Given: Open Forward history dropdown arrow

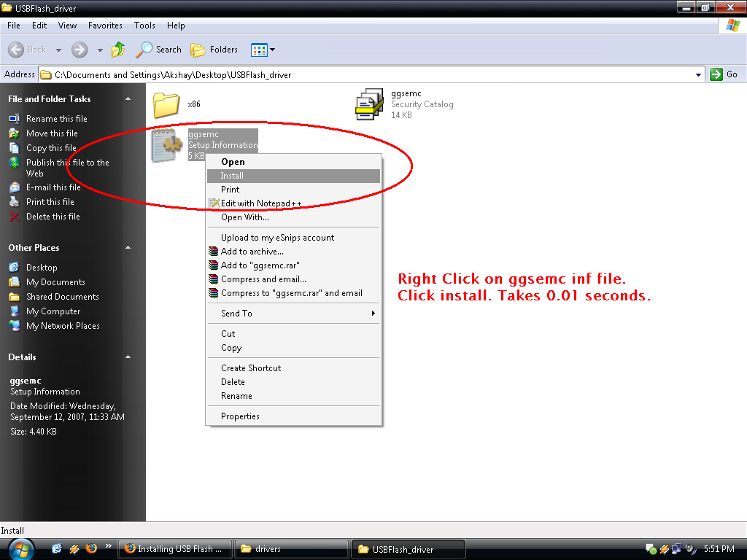Looking at the screenshot, I should [100, 50].
